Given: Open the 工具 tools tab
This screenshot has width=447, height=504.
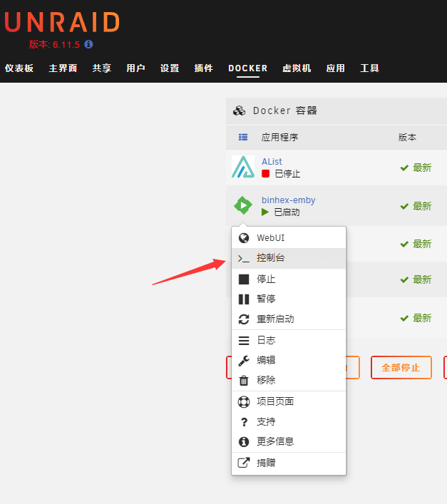Looking at the screenshot, I should point(369,68).
